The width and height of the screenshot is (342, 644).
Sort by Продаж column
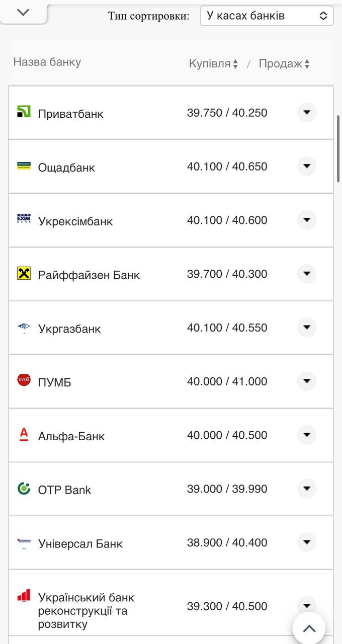click(284, 64)
